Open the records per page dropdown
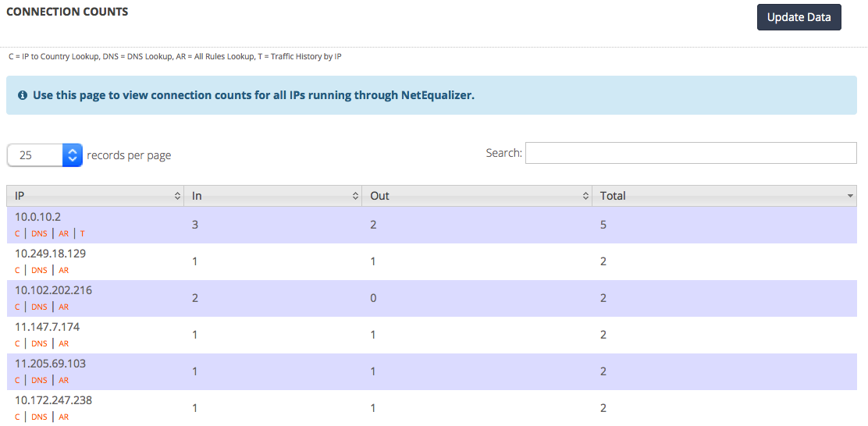 point(44,155)
